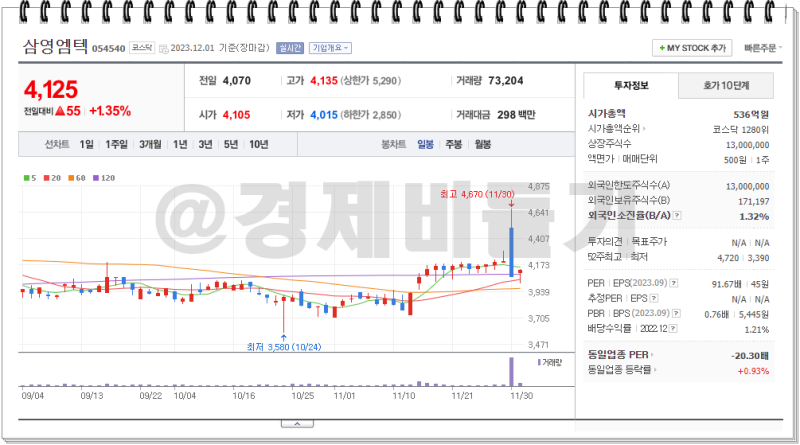
Task: Click 외국인소진율 value 1.32%
Action: 754,217
